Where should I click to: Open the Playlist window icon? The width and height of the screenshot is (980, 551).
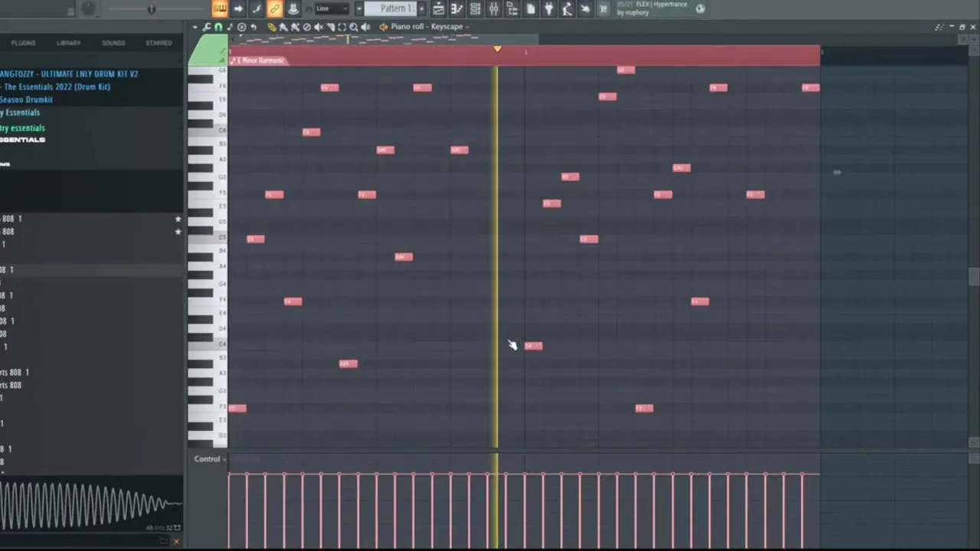tap(439, 8)
